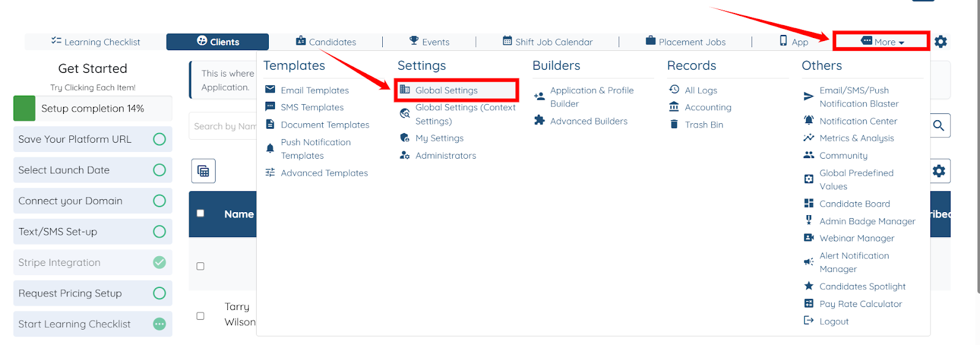
Task: Open Candidates Spotlight star item
Action: coord(862,287)
